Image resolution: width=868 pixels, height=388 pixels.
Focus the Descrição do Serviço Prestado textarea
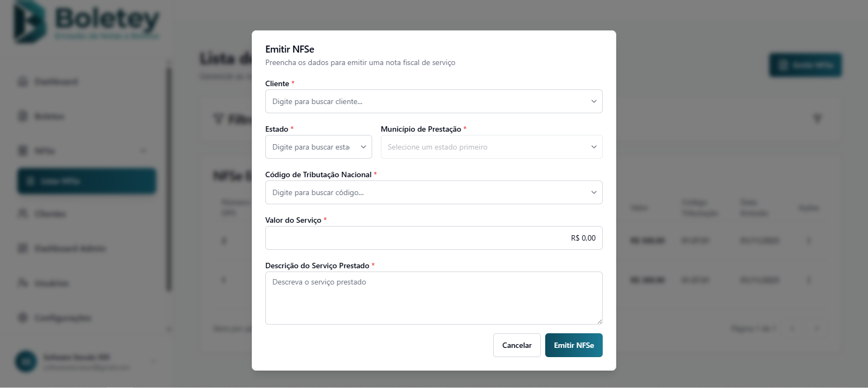click(433, 298)
